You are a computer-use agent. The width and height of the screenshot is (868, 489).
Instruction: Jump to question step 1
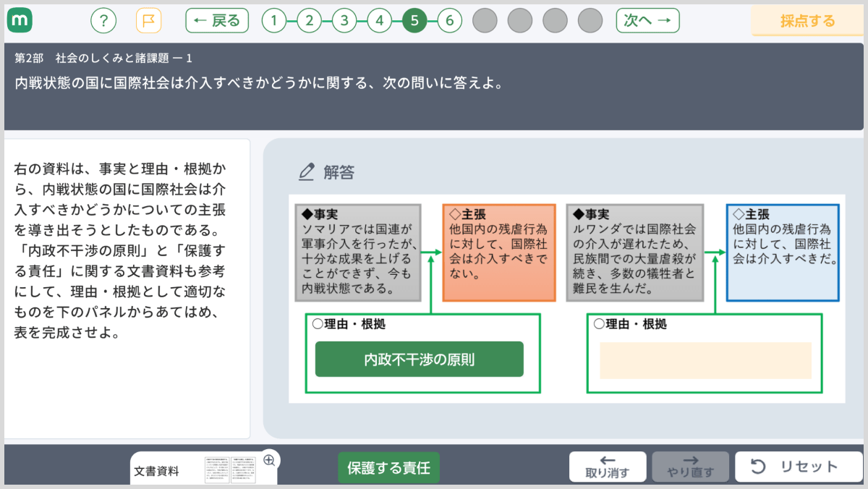[273, 21]
